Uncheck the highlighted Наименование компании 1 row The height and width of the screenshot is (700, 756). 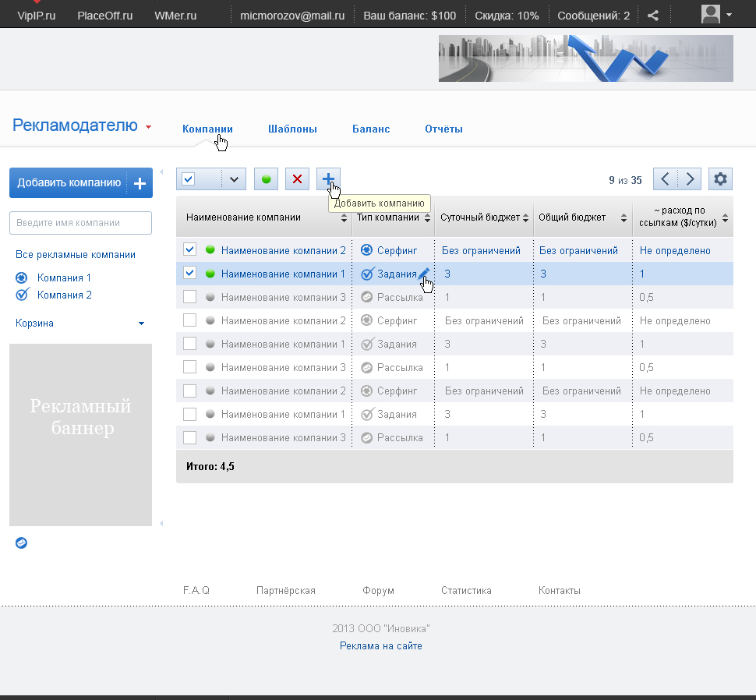click(189, 273)
